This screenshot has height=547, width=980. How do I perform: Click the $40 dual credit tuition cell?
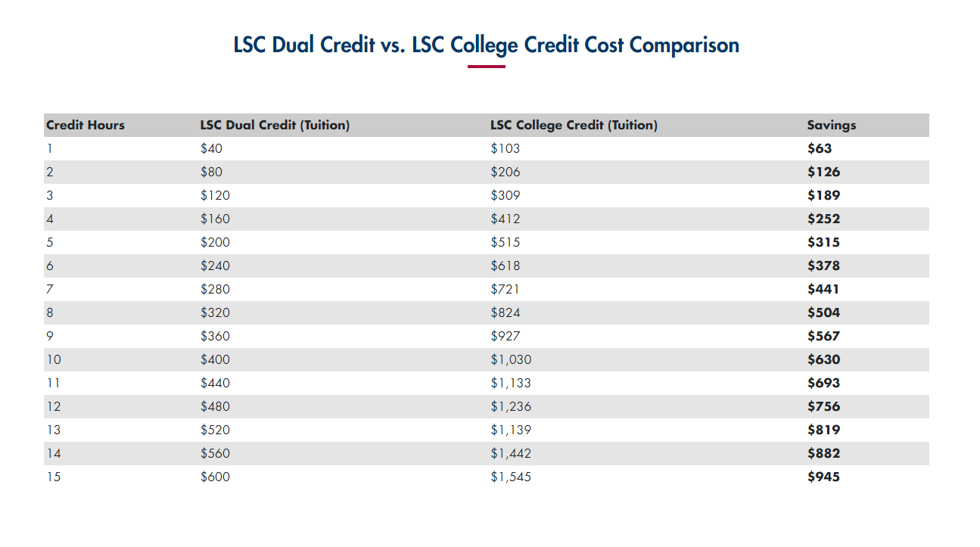[x=211, y=149]
